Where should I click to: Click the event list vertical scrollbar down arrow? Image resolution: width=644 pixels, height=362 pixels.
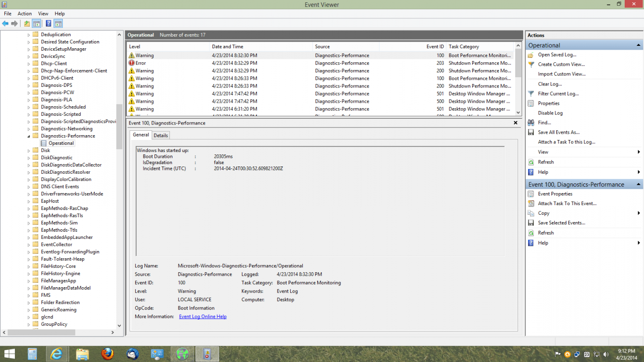(518, 112)
